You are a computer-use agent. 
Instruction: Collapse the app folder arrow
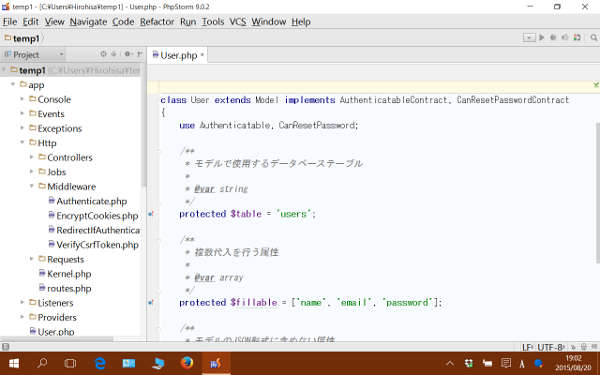click(13, 84)
